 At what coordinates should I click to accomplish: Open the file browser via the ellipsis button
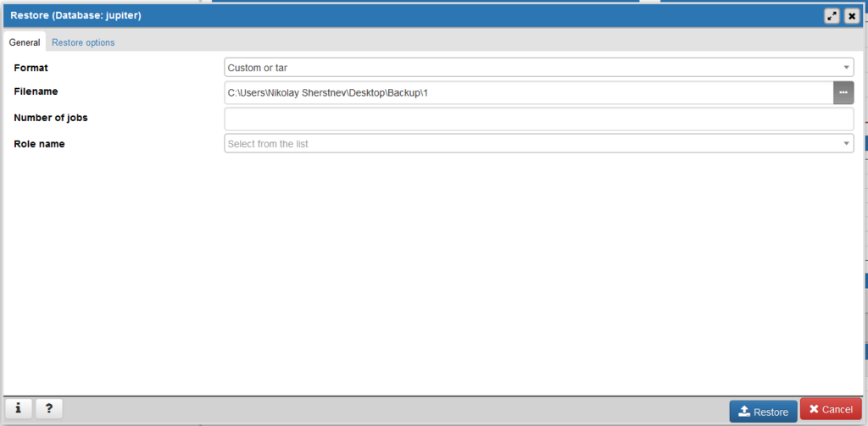tap(843, 92)
